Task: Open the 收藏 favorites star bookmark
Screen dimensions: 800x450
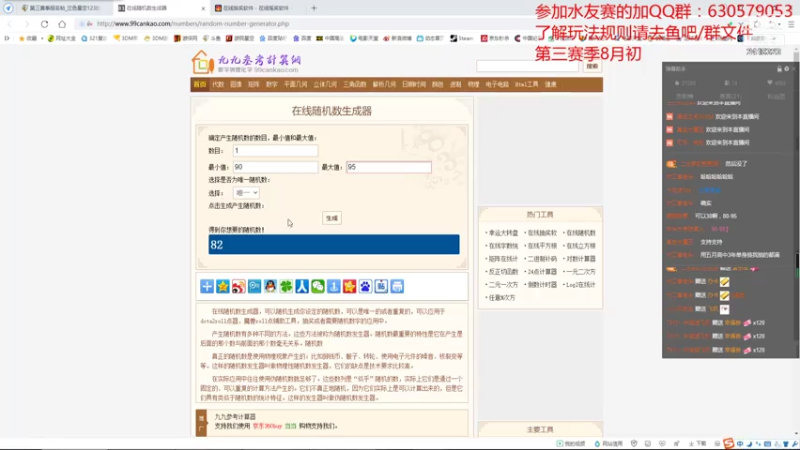Action: (28, 38)
